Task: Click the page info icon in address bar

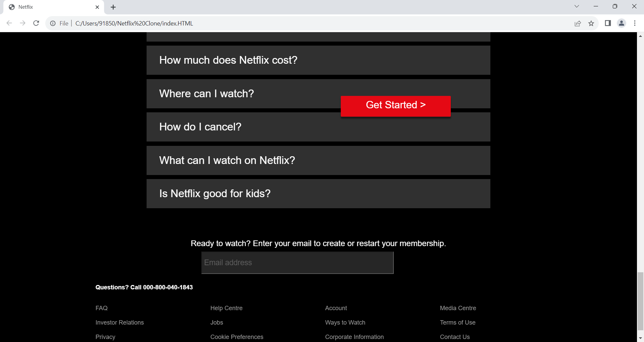Action: coord(53,23)
